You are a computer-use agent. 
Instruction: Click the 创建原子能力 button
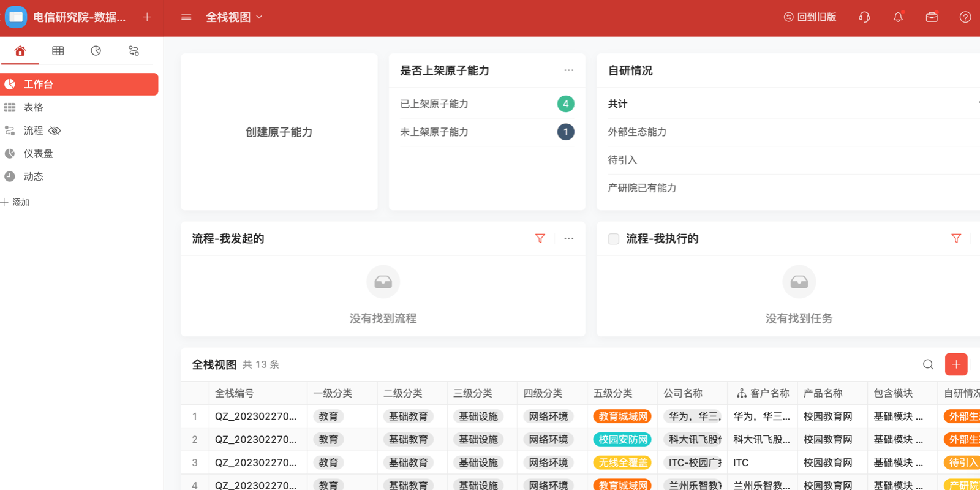coord(279,132)
